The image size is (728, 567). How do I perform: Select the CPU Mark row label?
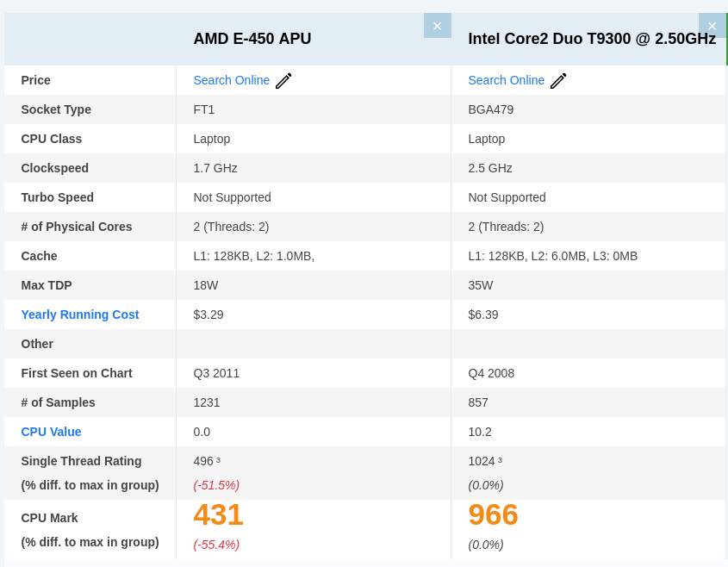[50, 518]
